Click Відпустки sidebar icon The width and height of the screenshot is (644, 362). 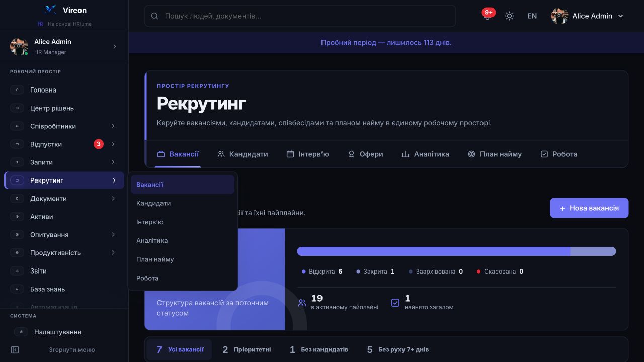pos(17,144)
